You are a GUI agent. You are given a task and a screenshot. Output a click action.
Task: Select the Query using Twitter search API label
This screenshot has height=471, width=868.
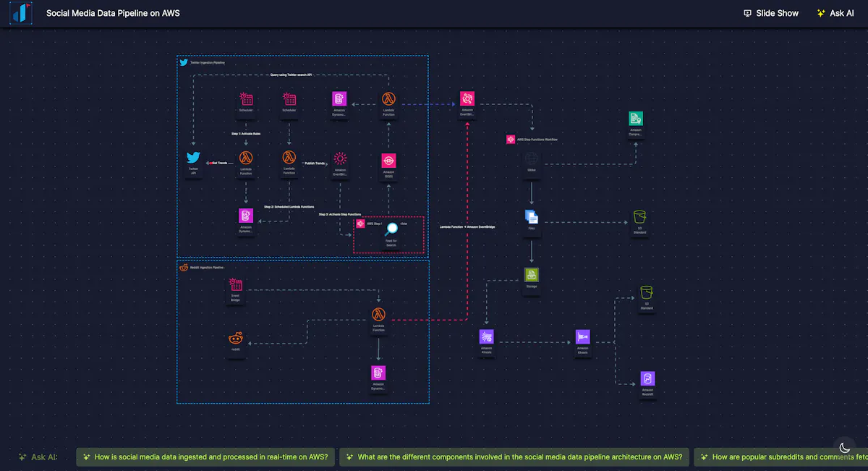(292, 75)
